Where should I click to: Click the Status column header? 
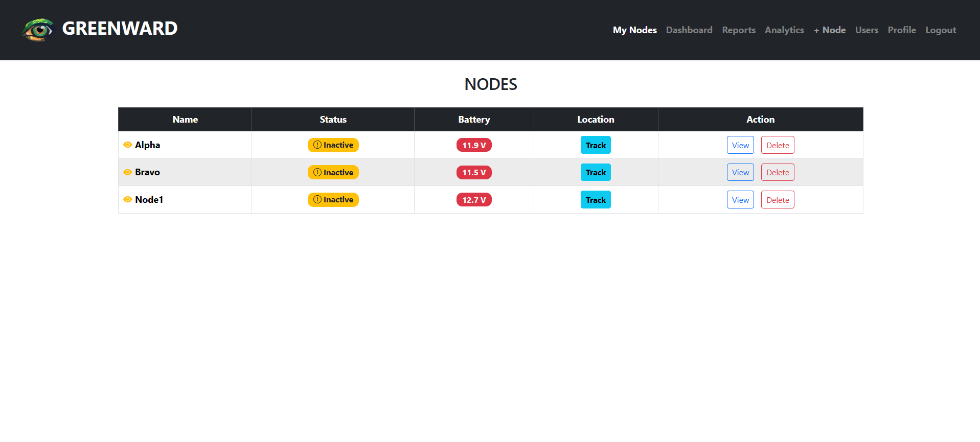point(333,120)
